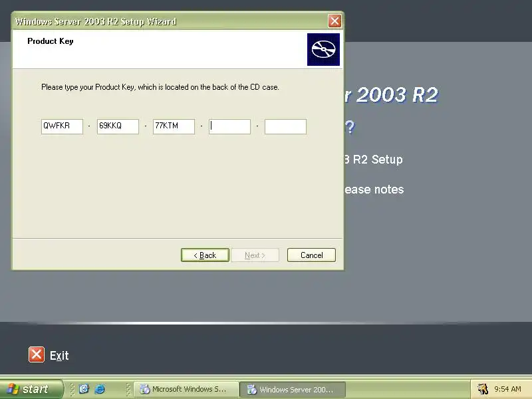The height and width of the screenshot is (399, 532).
Task: Focus the empty fourth product key field
Action: 229,126
